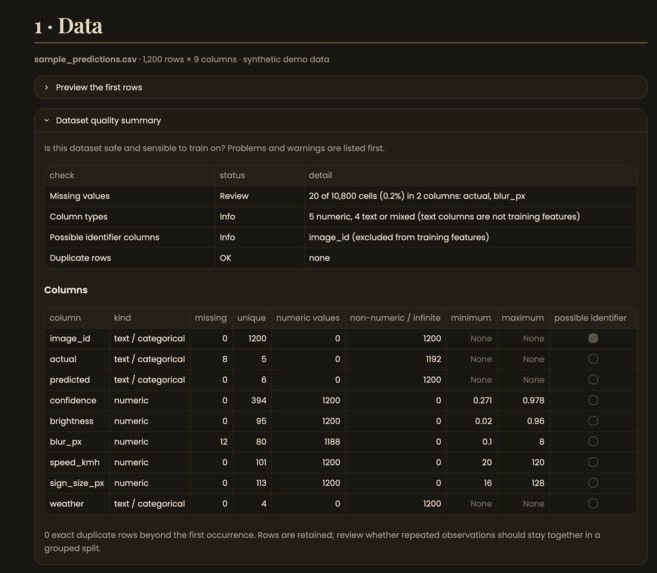Viewport: 657px width, 573px height.
Task: Select the image_id column name cell
Action: (x=77, y=338)
